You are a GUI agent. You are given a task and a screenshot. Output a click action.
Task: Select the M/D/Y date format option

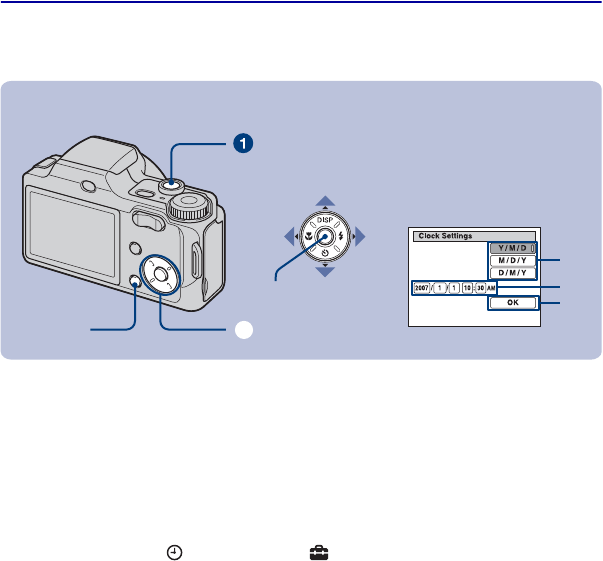513,260
